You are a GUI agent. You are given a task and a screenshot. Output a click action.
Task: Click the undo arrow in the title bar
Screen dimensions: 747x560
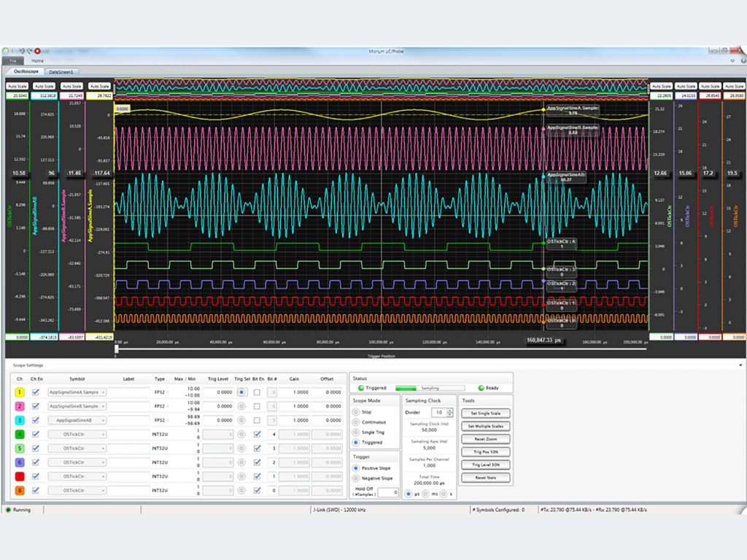[21, 51]
